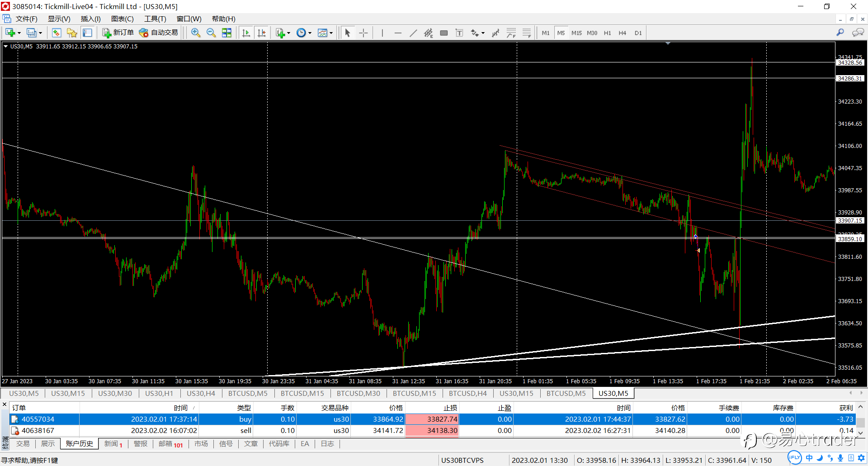This screenshot has width=868, height=466.
Task: Open the indicators list icon
Action: tap(280, 33)
